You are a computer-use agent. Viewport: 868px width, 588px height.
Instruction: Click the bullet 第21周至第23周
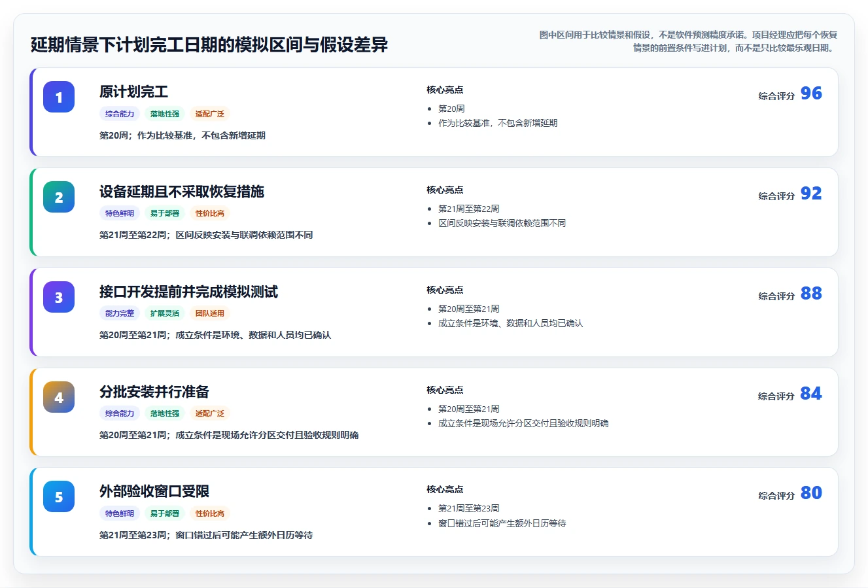pyautogui.click(x=469, y=508)
